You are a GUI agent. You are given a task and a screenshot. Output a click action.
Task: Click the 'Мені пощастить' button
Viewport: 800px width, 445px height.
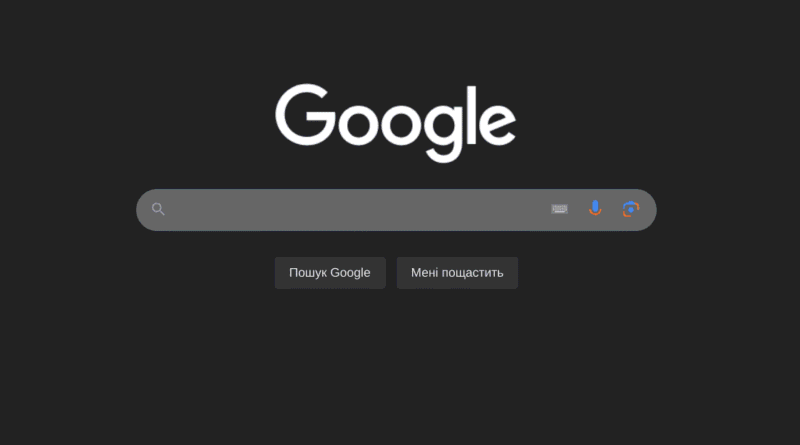pos(457,273)
